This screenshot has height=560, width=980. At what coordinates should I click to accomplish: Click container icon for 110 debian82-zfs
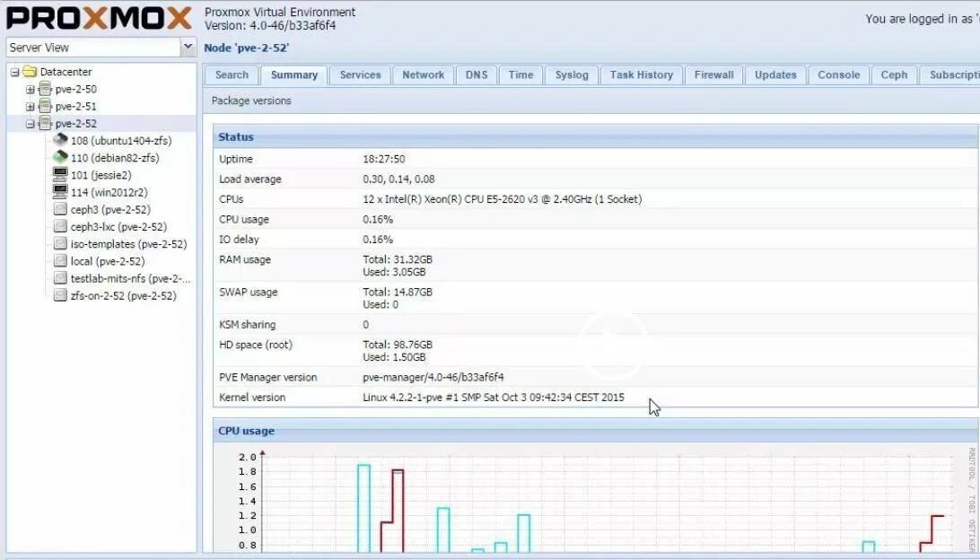tap(60, 157)
